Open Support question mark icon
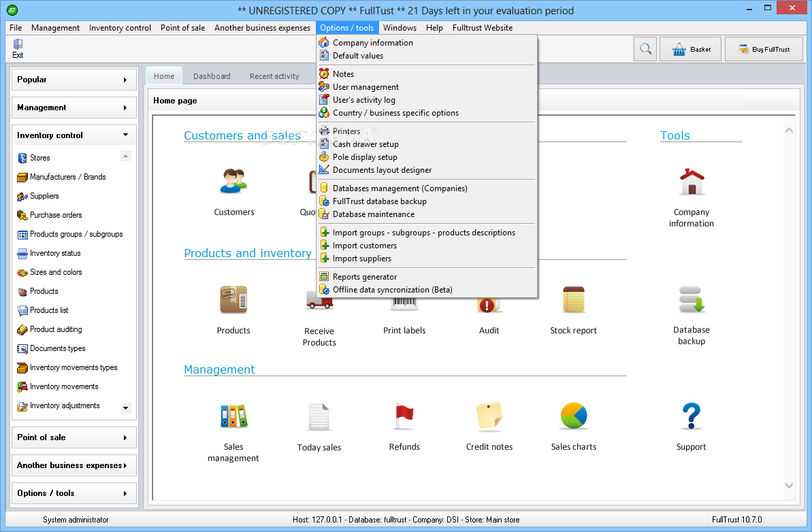812x532 pixels. (692, 416)
